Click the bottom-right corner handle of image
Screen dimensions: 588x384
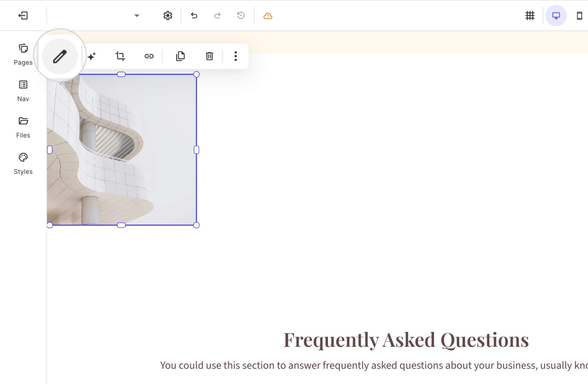[x=196, y=225]
